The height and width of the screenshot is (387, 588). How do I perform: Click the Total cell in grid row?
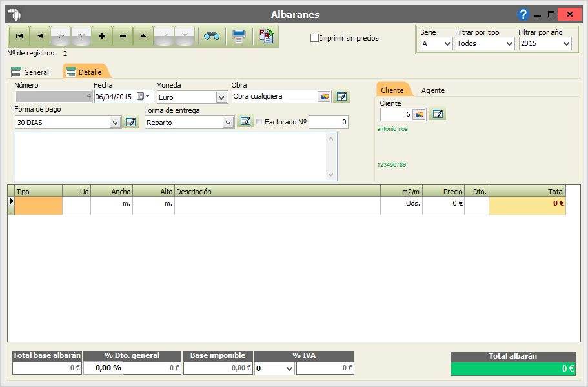click(527, 206)
